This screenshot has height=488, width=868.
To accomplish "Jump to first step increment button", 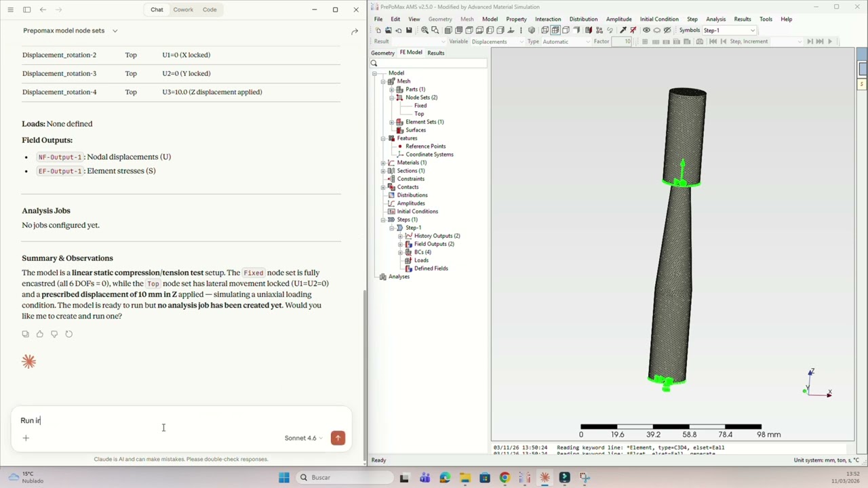I will [713, 41].
